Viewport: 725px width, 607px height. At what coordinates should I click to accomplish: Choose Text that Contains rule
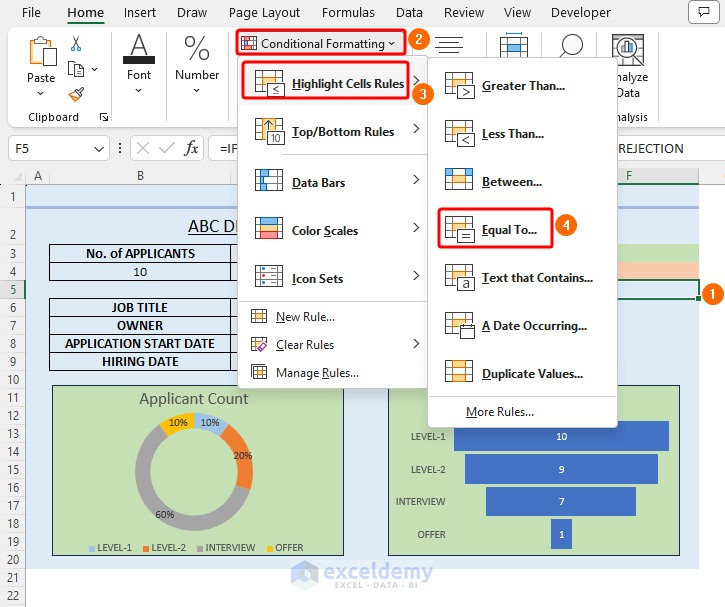[522, 278]
